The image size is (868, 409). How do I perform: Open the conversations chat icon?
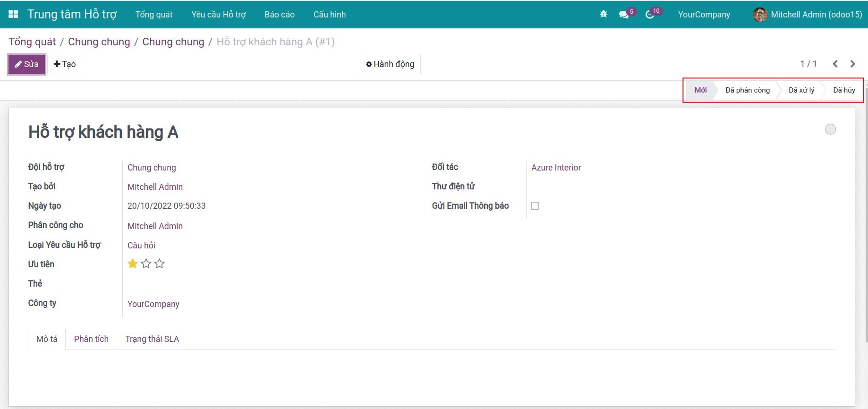point(624,15)
